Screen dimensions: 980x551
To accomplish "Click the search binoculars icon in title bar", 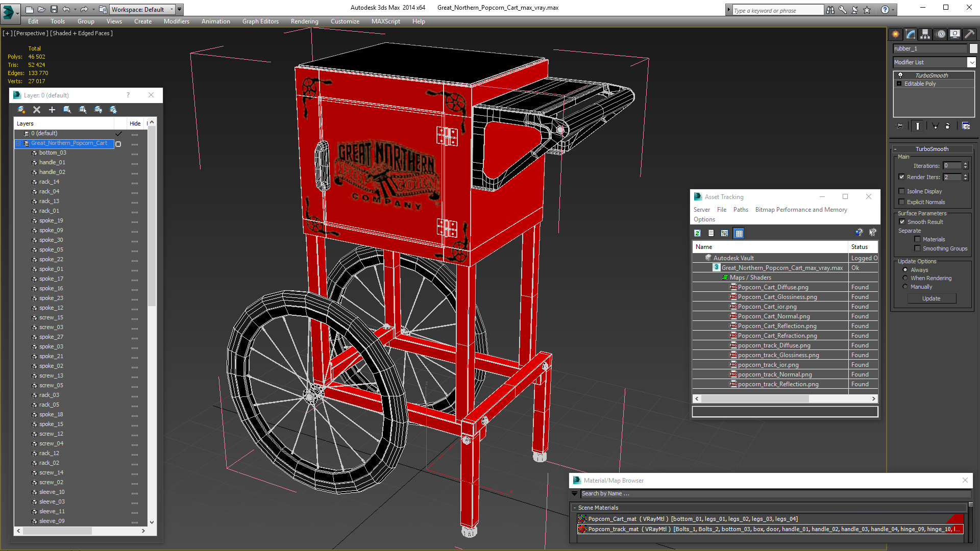I will (830, 10).
